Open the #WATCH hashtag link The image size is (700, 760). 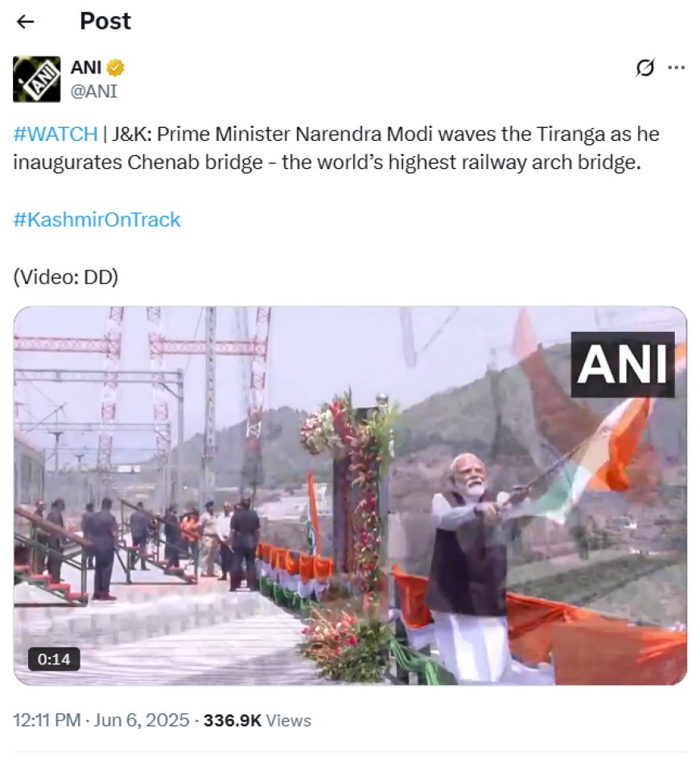point(56,134)
